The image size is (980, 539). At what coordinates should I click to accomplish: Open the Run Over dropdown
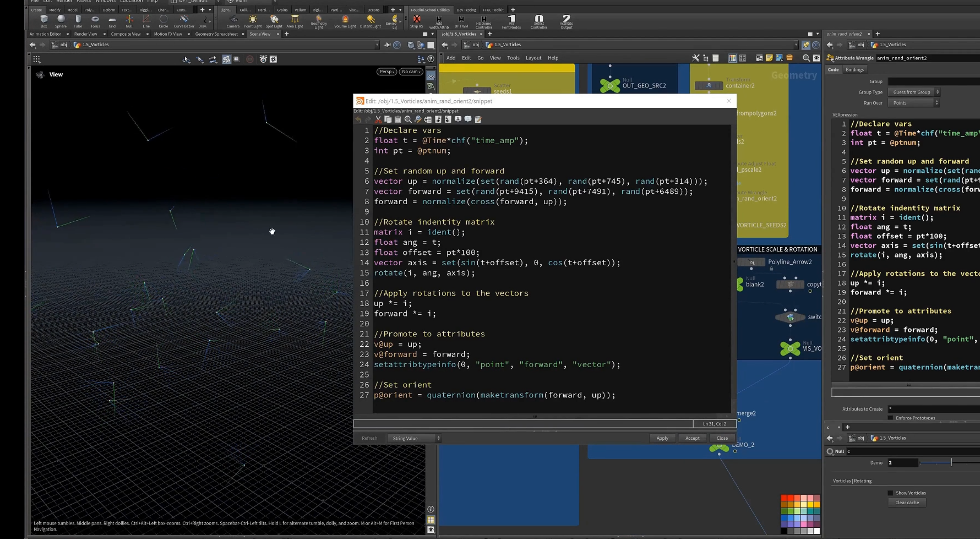(913, 103)
